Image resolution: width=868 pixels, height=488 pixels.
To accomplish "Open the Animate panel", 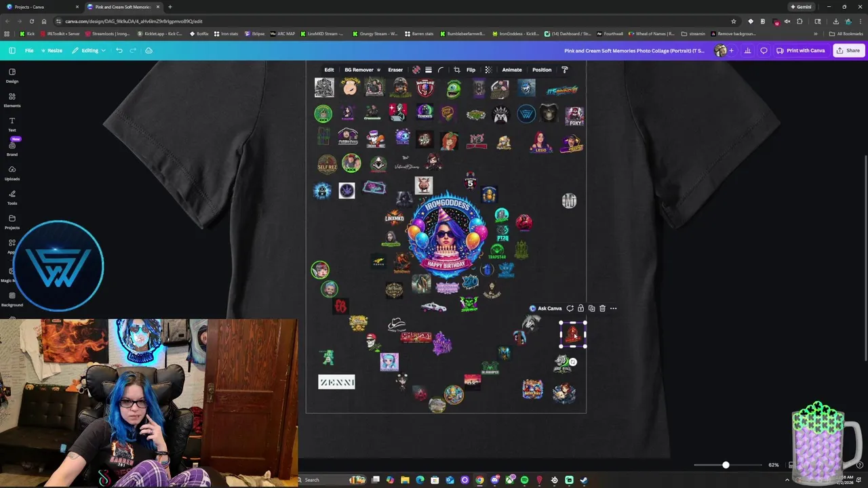I will click(512, 70).
